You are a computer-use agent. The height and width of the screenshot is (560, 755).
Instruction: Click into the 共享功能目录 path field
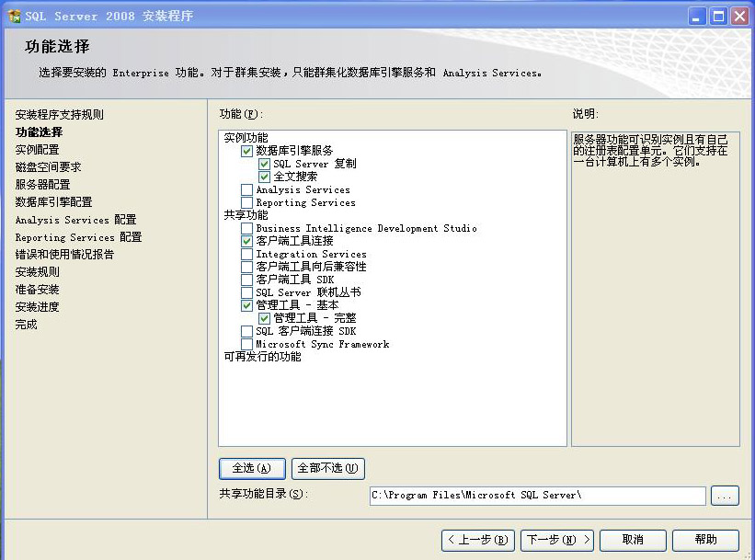click(537, 496)
